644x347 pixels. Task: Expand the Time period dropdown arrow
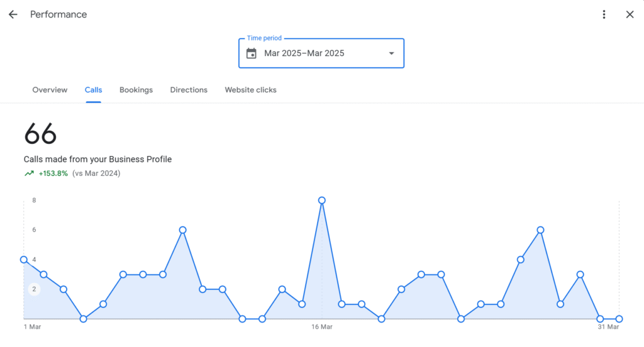(391, 53)
